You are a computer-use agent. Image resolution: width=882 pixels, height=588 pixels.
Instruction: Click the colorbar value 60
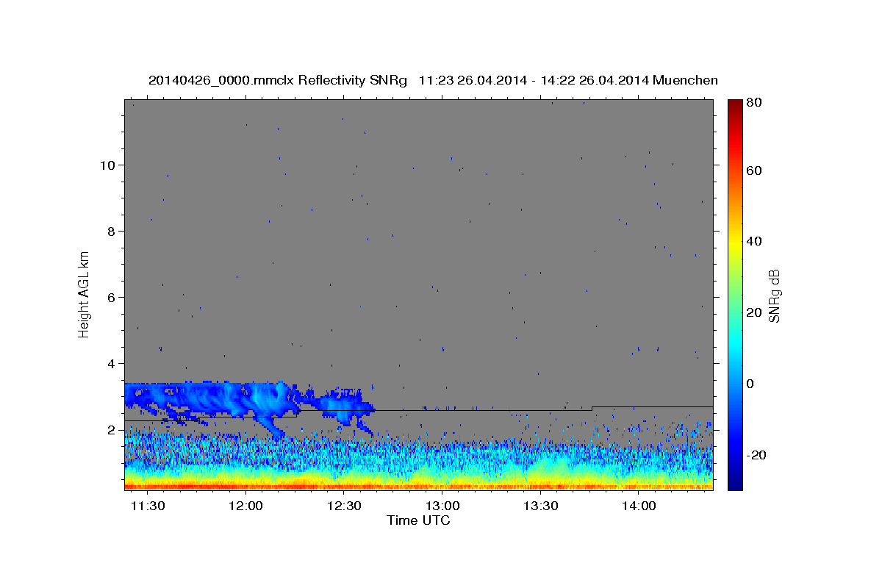pyautogui.click(x=753, y=171)
